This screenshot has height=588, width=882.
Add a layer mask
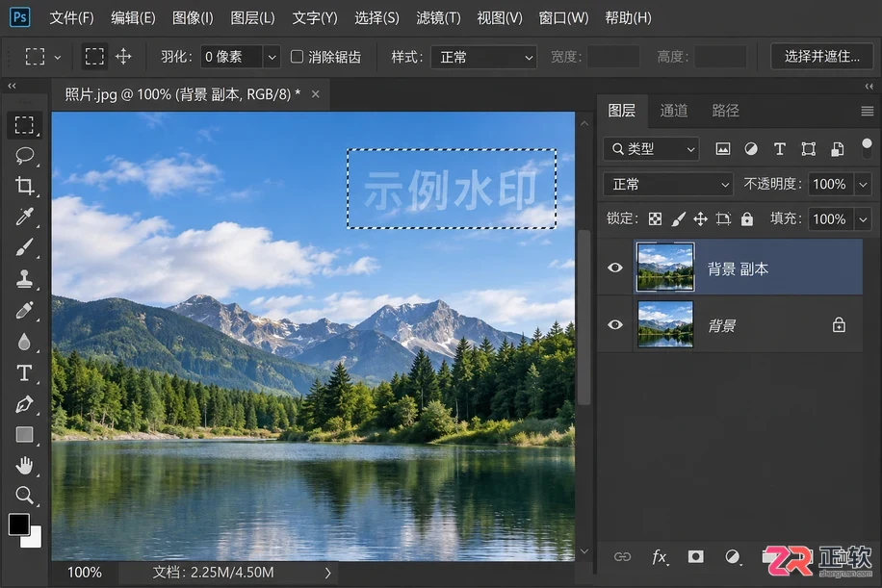tap(696, 556)
